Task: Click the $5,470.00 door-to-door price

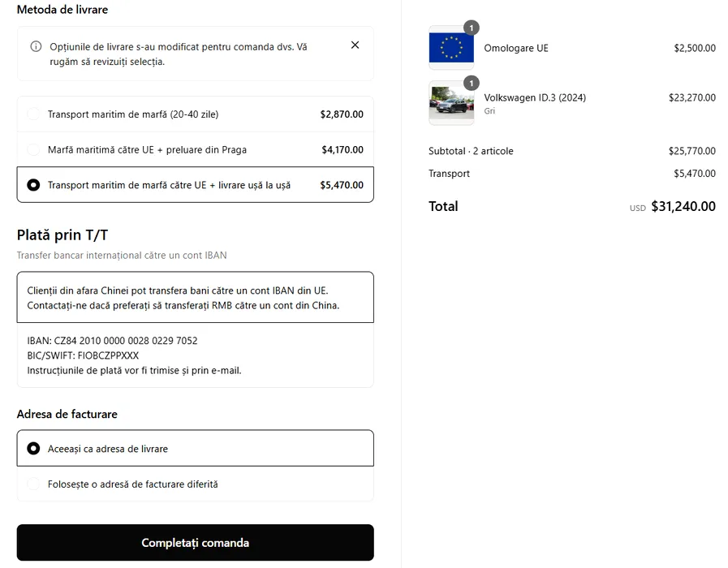Action: 342,185
